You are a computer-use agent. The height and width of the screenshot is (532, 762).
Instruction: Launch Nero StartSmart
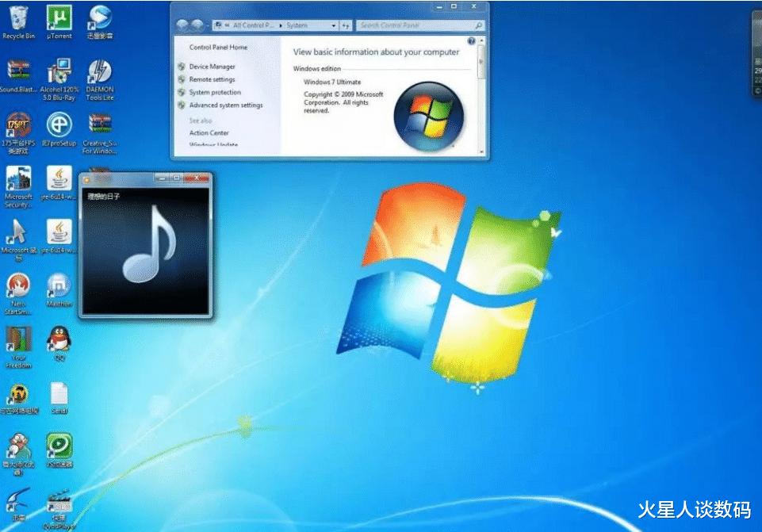18,287
